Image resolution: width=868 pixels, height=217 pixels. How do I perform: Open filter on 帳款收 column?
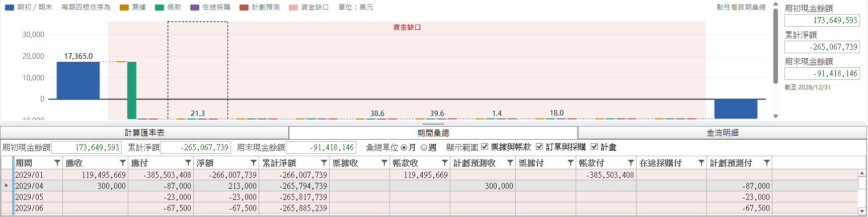(x=444, y=163)
